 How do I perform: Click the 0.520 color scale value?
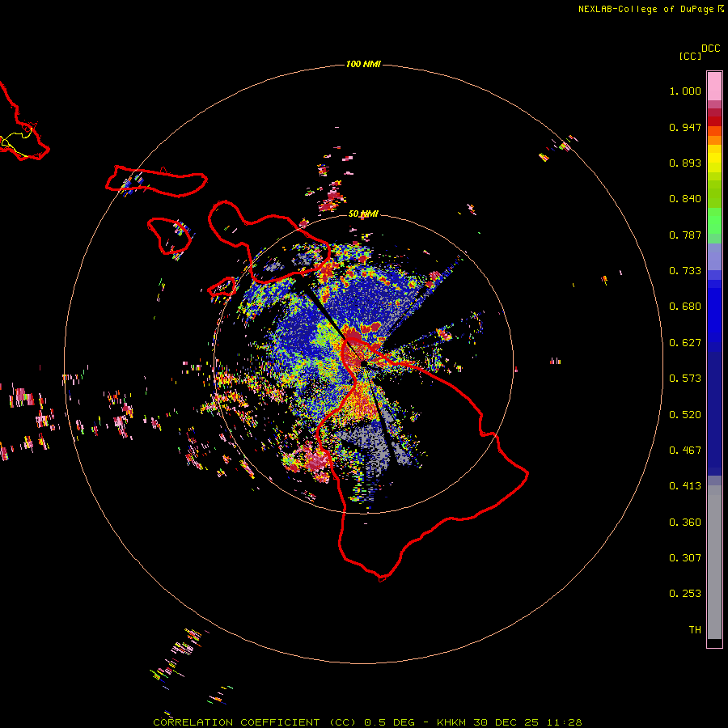pos(685,415)
